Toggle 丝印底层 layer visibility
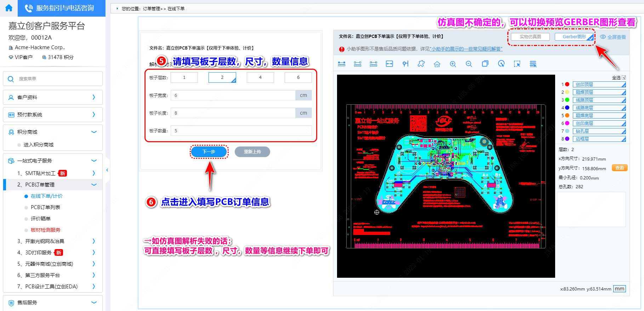This screenshot has height=311, width=644. (599, 123)
